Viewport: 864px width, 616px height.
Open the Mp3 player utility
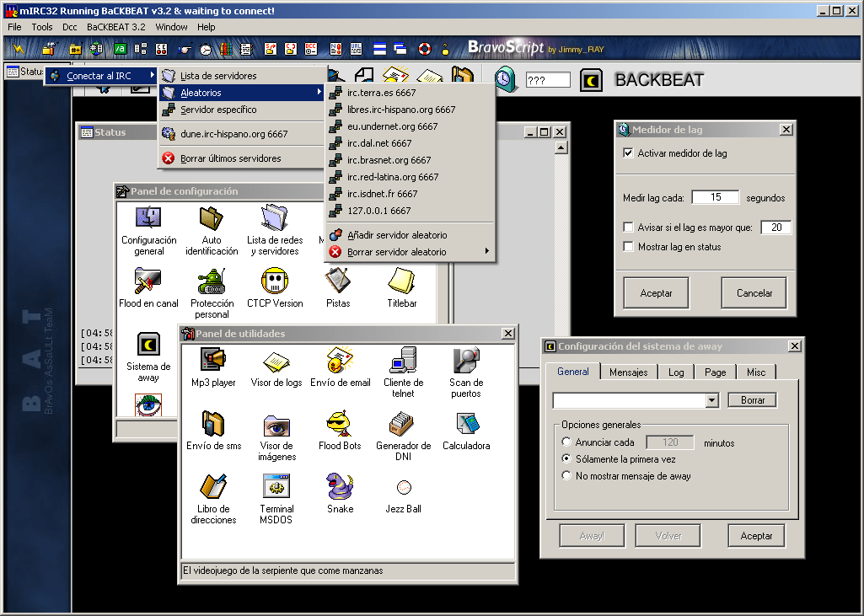212,362
